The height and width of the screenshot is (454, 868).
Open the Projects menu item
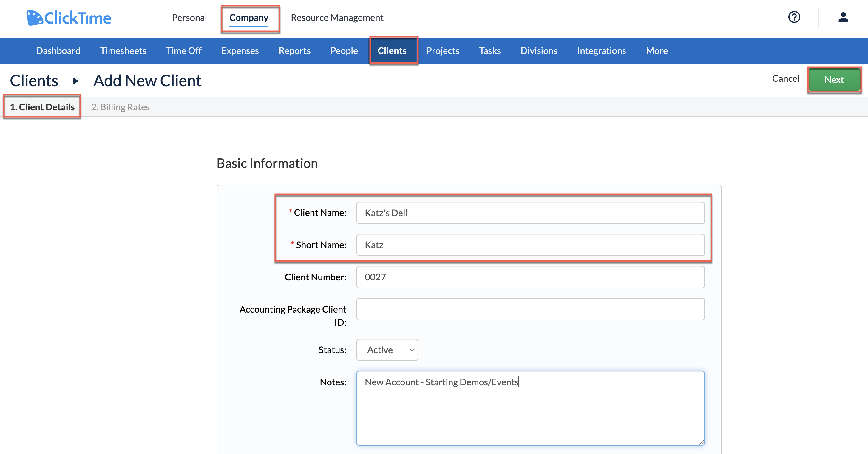(x=443, y=51)
